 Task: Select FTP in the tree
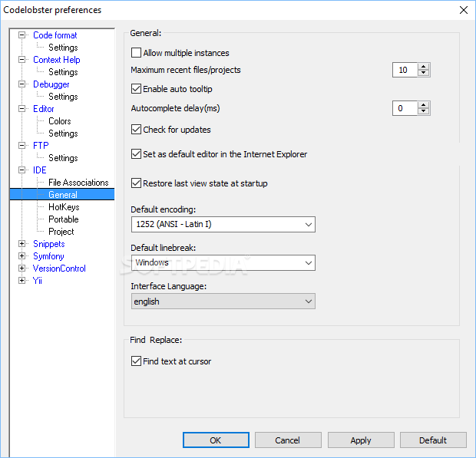point(41,146)
